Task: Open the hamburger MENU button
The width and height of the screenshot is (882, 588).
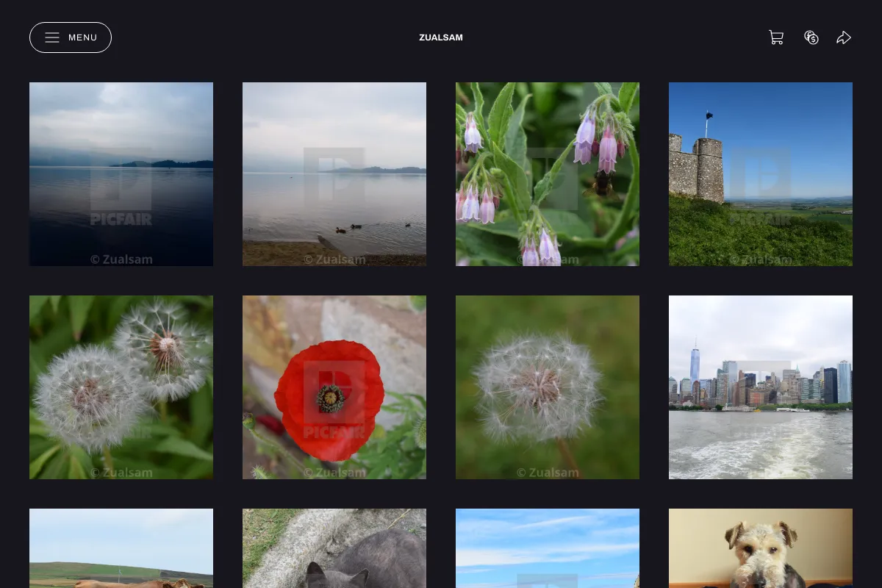Action: tap(71, 37)
